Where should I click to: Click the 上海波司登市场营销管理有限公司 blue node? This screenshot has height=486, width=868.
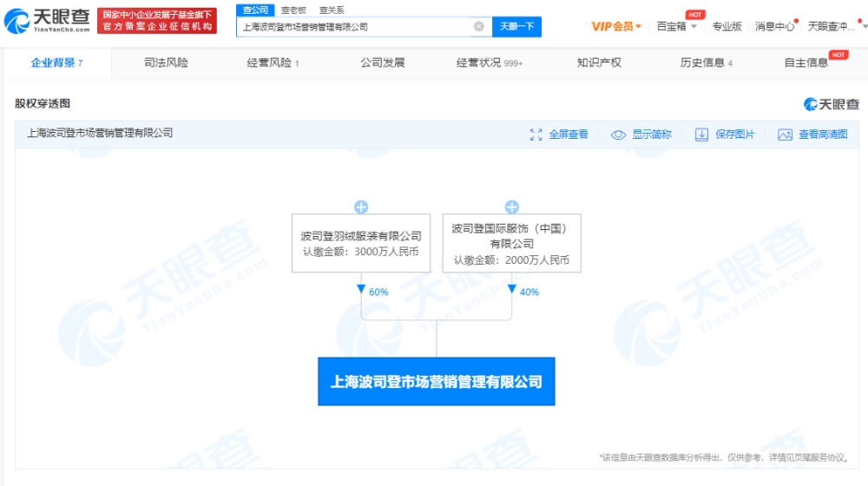(437, 381)
